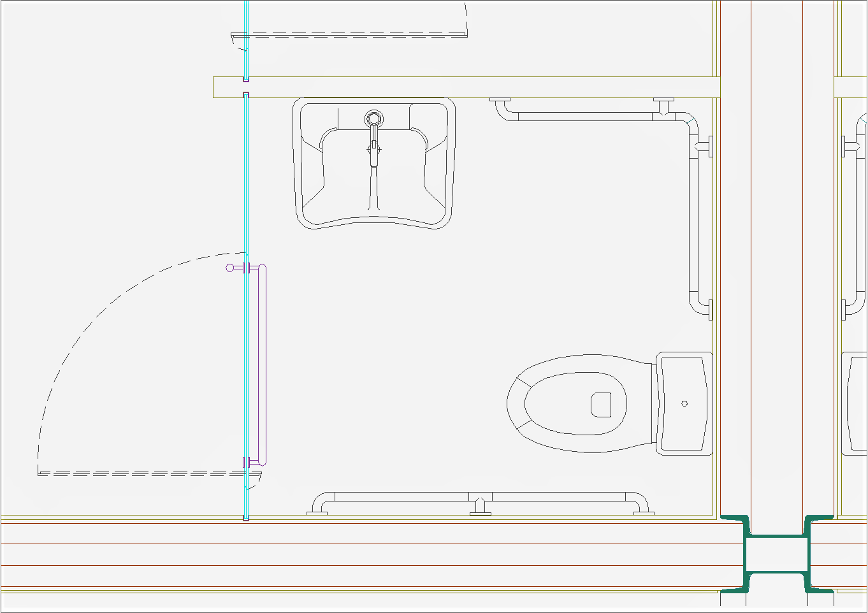Viewport: 868px width, 613px height.
Task: Pick the dashed open door leaf
Action: (x=140, y=474)
